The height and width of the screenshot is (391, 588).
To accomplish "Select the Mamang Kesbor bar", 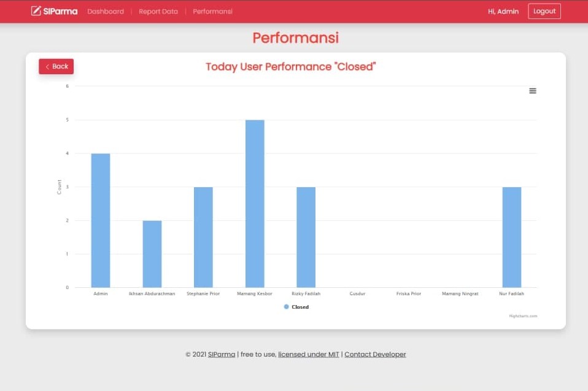I will click(x=255, y=204).
